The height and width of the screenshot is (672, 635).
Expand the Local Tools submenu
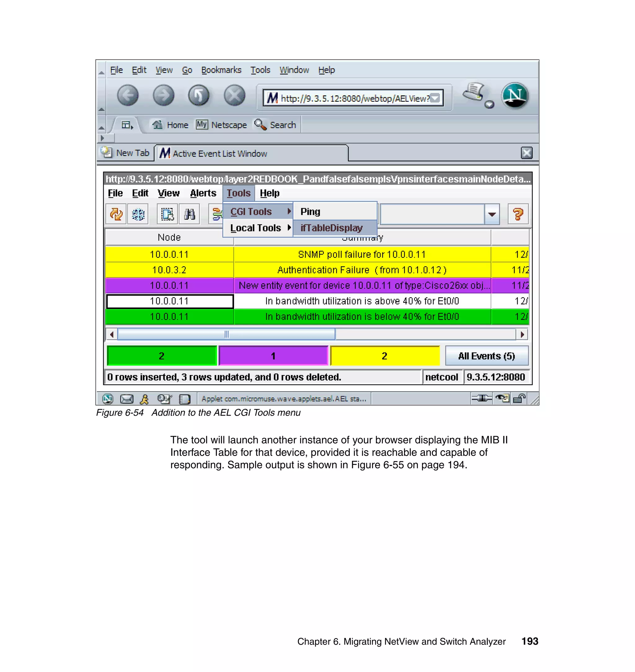[258, 228]
